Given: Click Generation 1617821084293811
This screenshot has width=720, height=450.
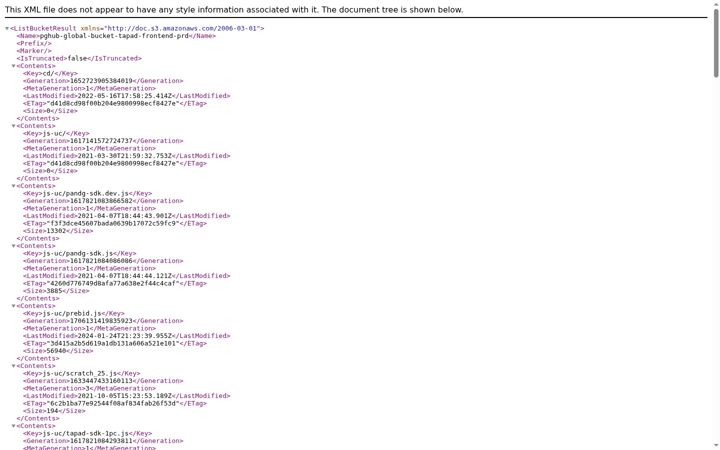Looking at the screenshot, I should click(x=101, y=441).
